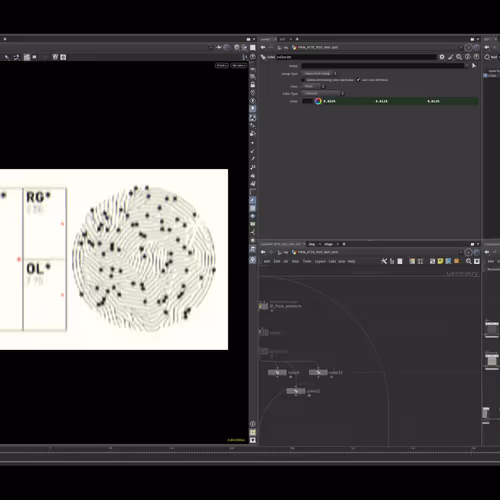Select the yellow-flagged node at network top left
500x500 pixels.
click(263, 306)
